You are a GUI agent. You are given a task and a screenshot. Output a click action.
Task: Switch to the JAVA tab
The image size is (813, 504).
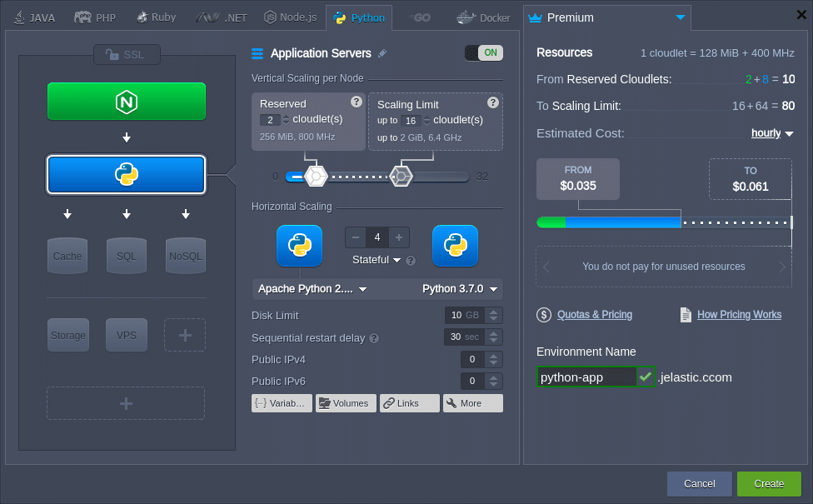(x=34, y=18)
